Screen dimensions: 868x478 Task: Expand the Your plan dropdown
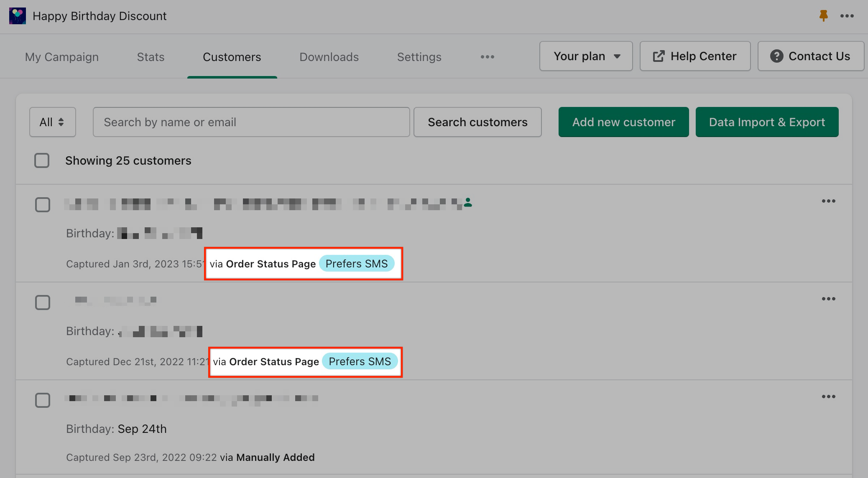(586, 56)
